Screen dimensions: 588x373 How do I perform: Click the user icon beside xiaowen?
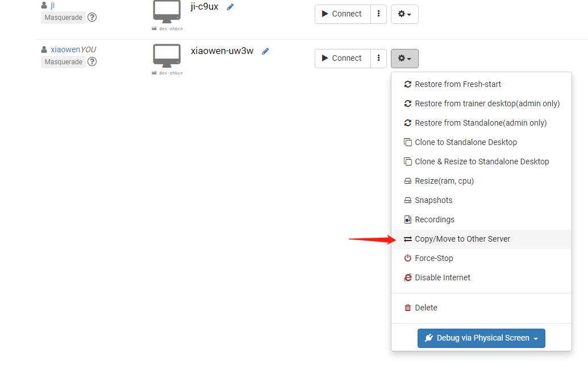tap(44, 49)
